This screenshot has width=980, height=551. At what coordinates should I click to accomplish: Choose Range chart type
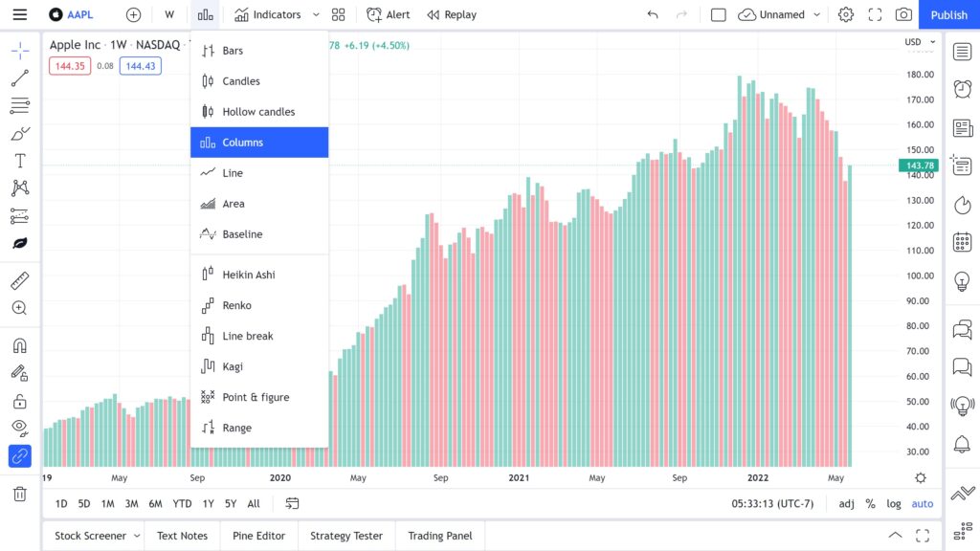click(259, 428)
